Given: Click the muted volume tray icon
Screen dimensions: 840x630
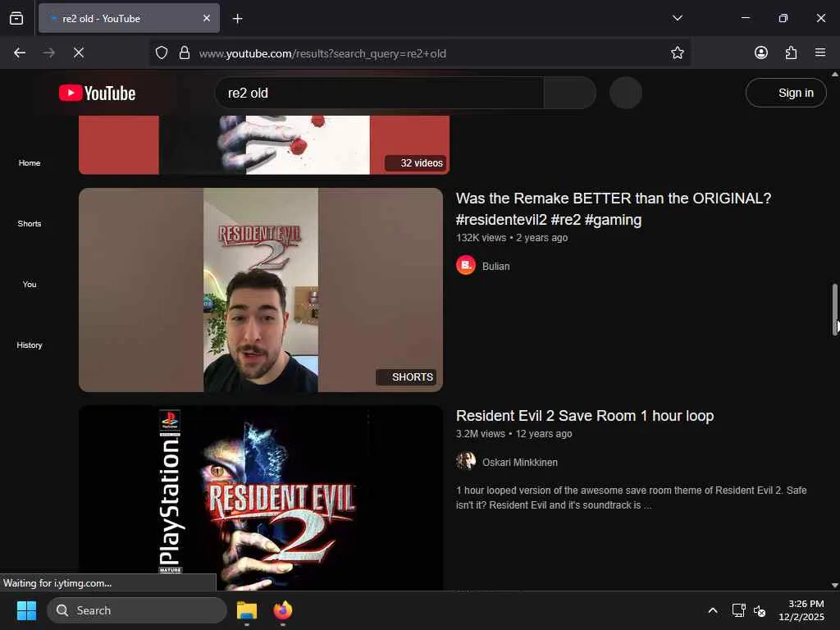Looking at the screenshot, I should coord(760,610).
